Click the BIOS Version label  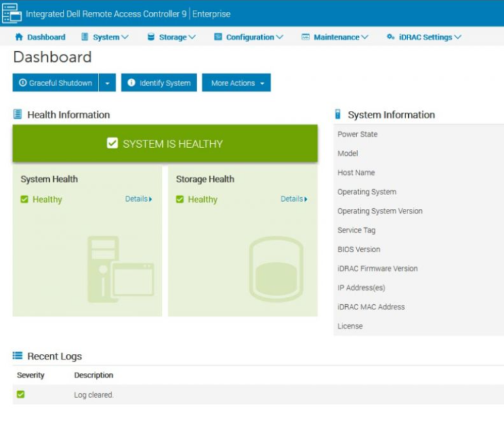[x=359, y=250]
